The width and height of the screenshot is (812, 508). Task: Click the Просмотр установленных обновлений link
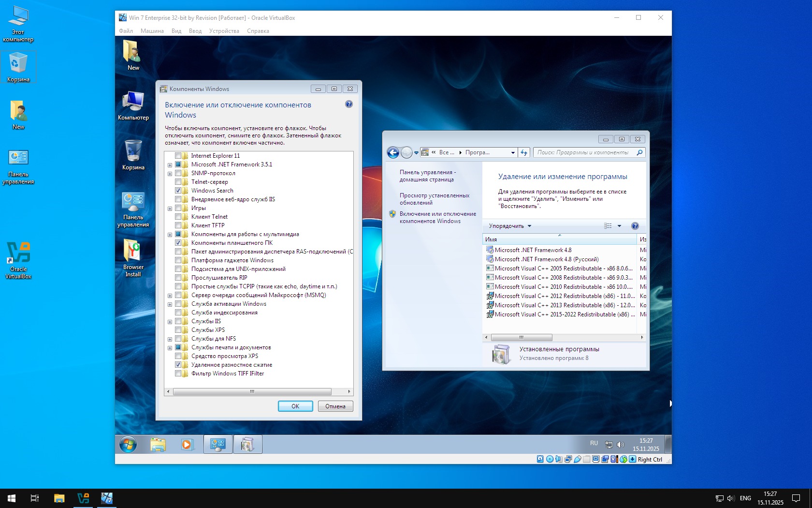pyautogui.click(x=434, y=199)
